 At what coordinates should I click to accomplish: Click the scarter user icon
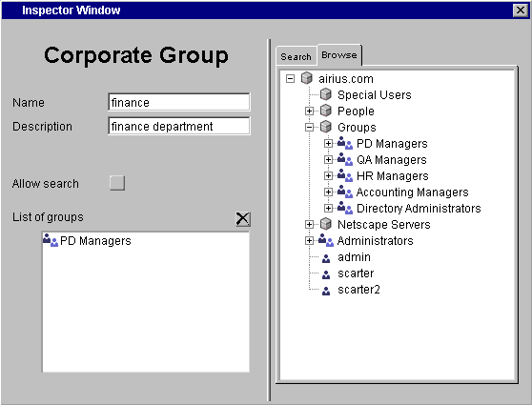(326, 274)
